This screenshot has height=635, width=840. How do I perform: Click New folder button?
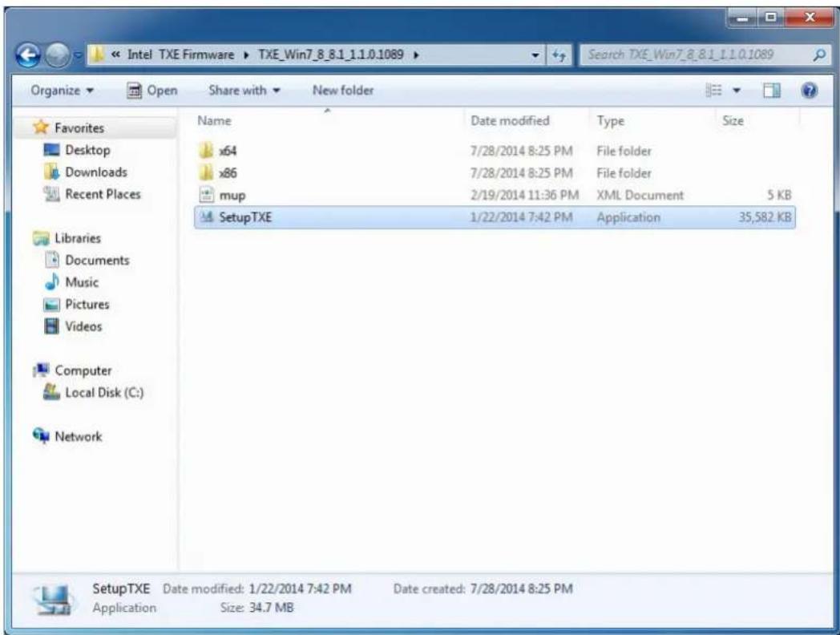pyautogui.click(x=343, y=91)
